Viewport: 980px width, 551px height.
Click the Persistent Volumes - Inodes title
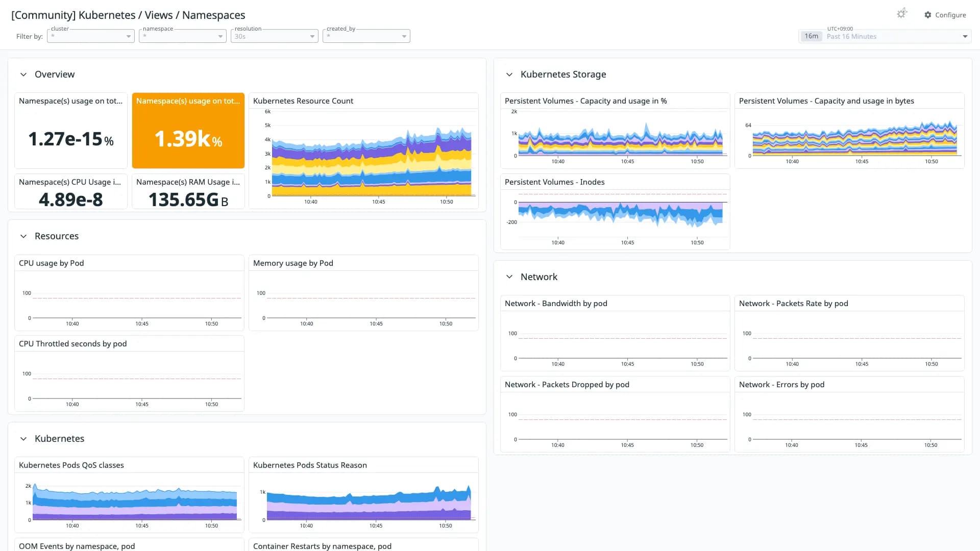coord(554,182)
